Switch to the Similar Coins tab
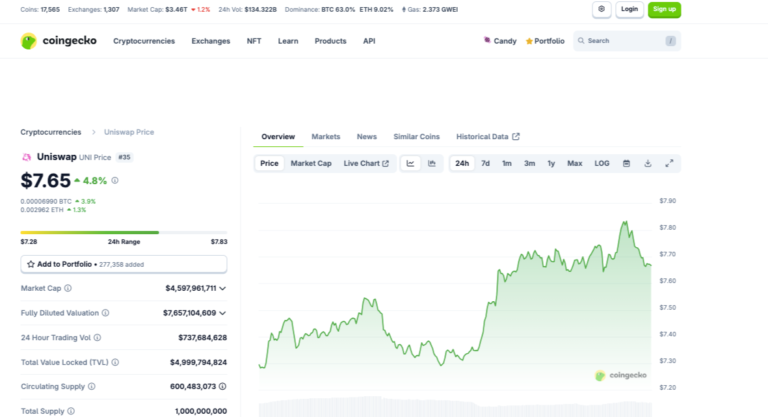 (x=416, y=137)
